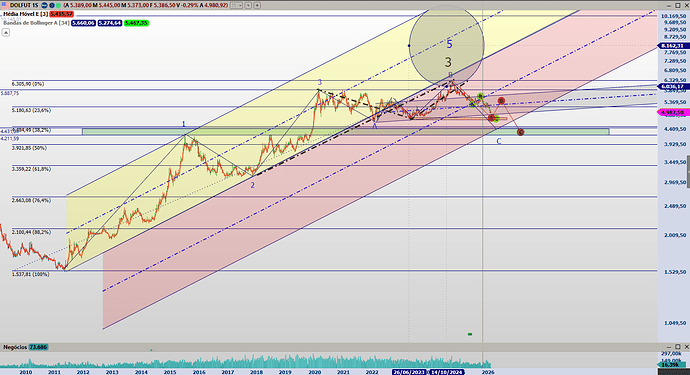690x375 pixels.
Task: Click Fibonacci label 3.921,85 (50%)
Action: pos(29,148)
